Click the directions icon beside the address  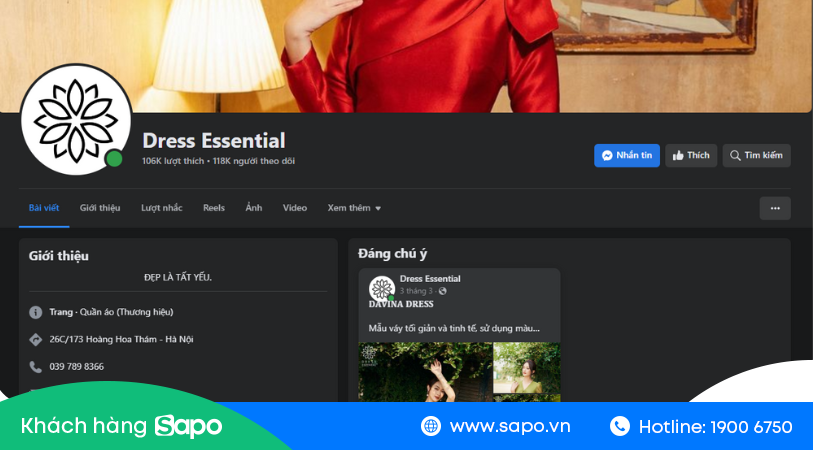coord(35,340)
